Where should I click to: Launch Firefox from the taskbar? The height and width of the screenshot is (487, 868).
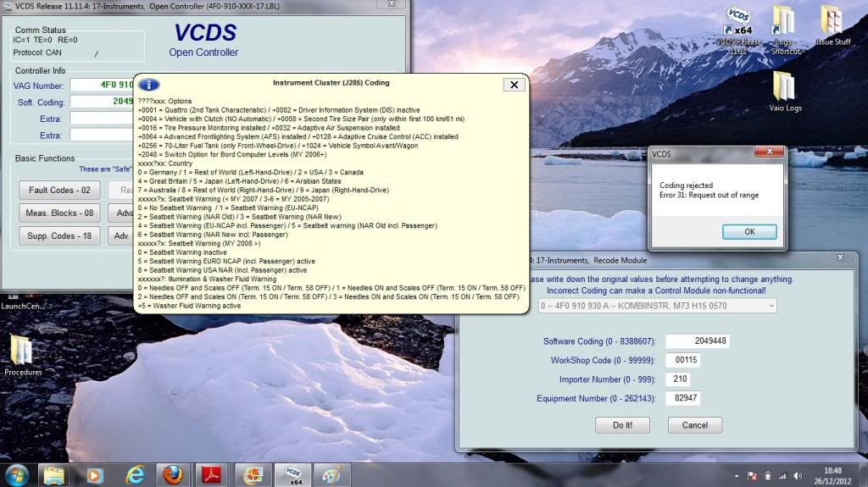point(173,475)
